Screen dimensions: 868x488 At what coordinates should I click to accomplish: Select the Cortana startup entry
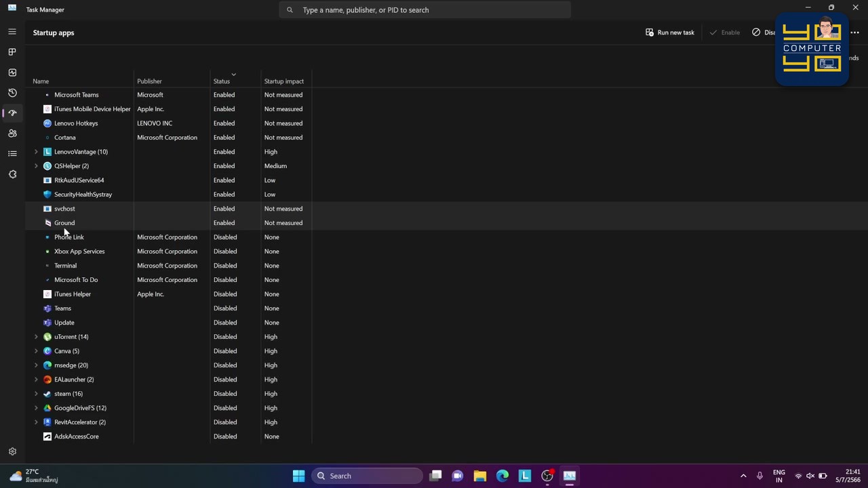click(448, 138)
